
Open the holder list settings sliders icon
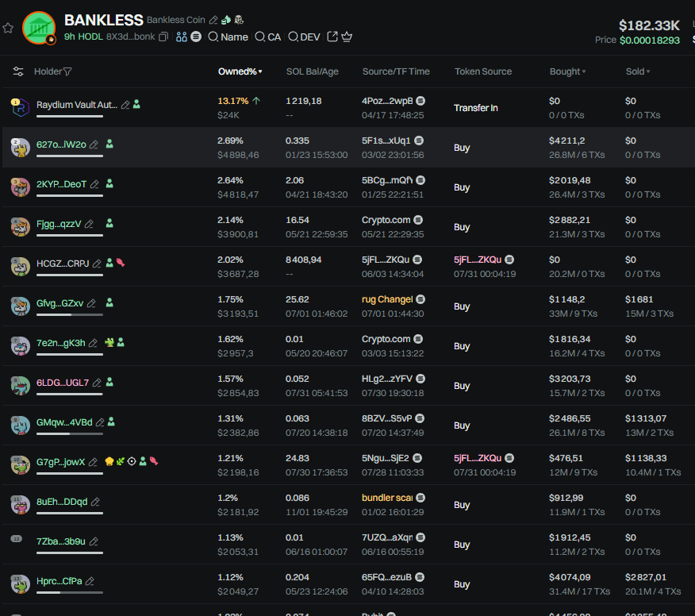click(x=18, y=71)
